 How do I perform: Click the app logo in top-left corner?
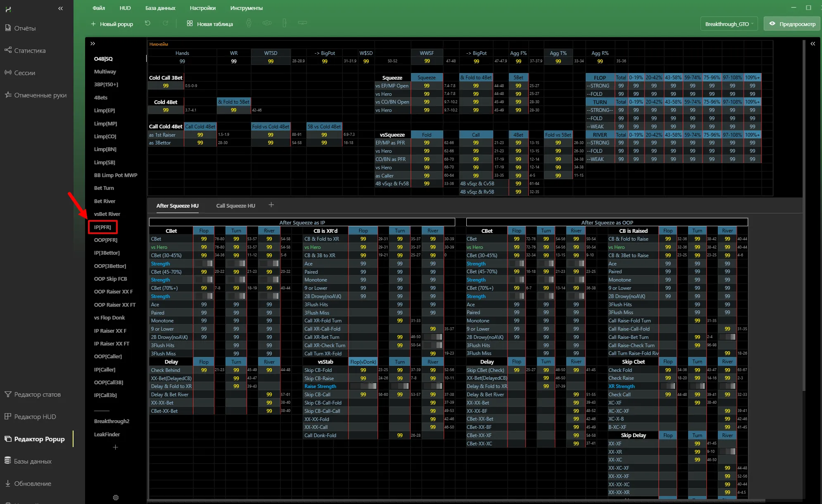[8, 9]
